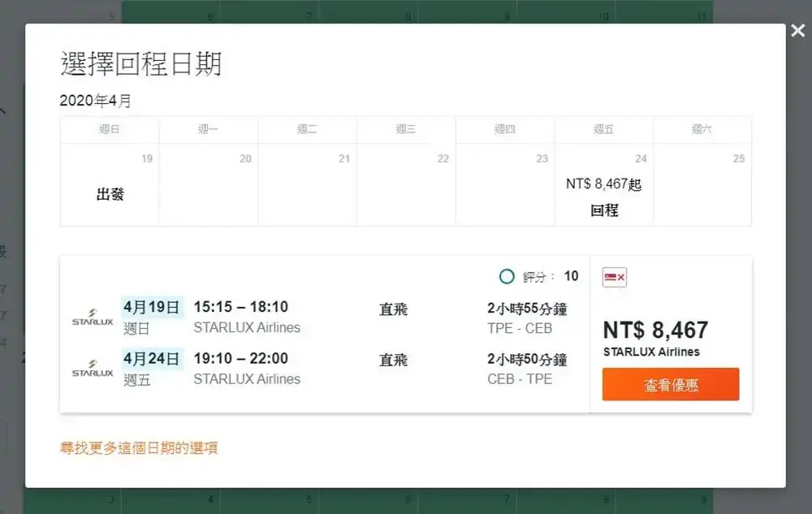The image size is (812, 514).
Task: Click the 2小時55分鐘 duration text
Action: click(x=527, y=309)
